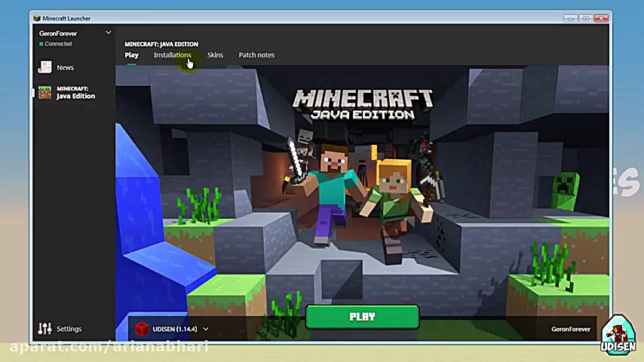Click the MINECRAFT: JAVA EDITION header text

tap(161, 44)
